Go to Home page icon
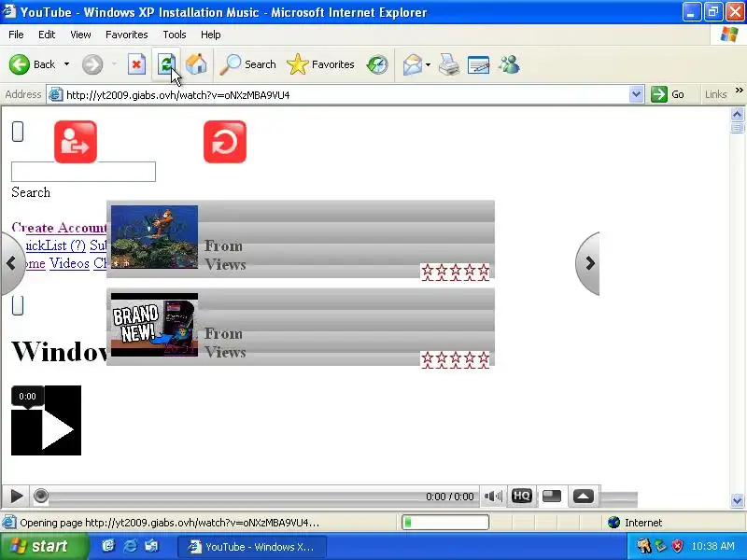This screenshot has height=560, width=747. (196, 64)
